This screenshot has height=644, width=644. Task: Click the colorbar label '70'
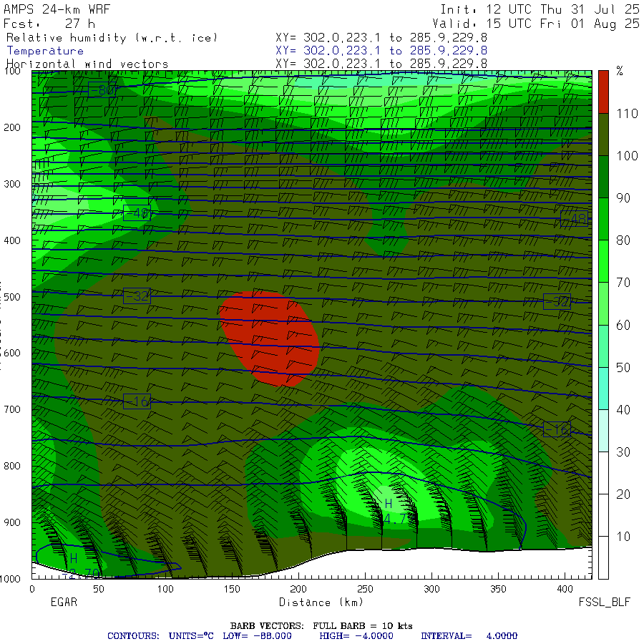(623, 283)
